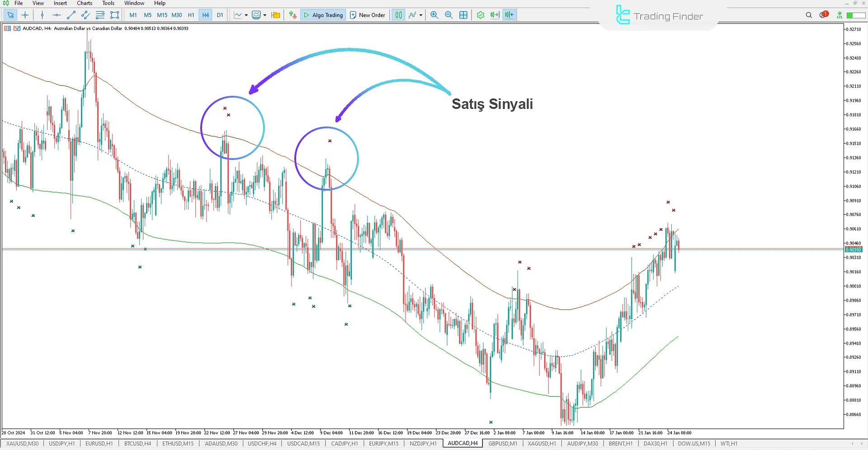Select the Fibonacci retracement tool
868x450 pixels.
pyautogui.click(x=100, y=15)
